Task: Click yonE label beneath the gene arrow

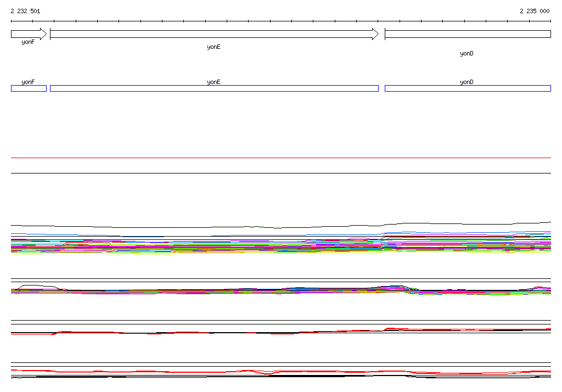Action: pos(213,47)
